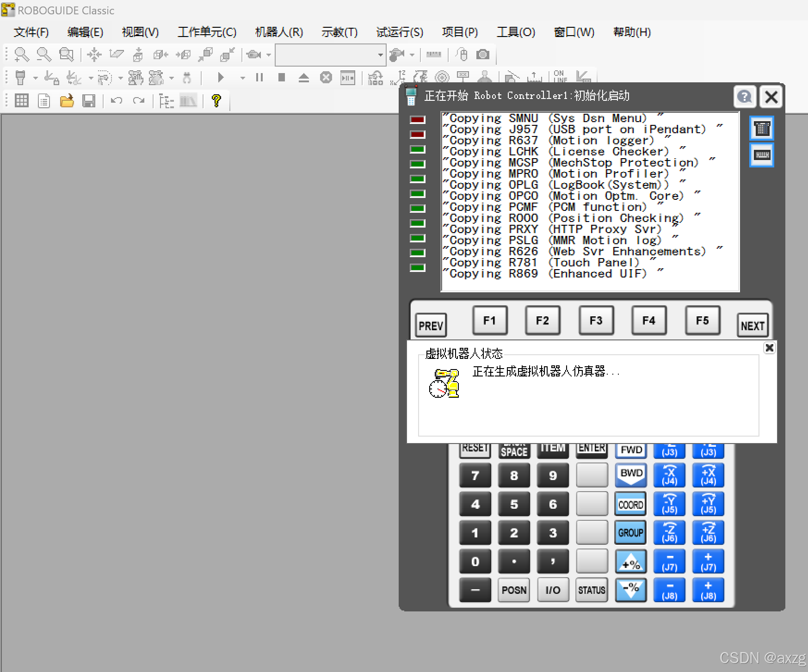
Task: Open the 工具(O) menu
Action: pos(516,32)
